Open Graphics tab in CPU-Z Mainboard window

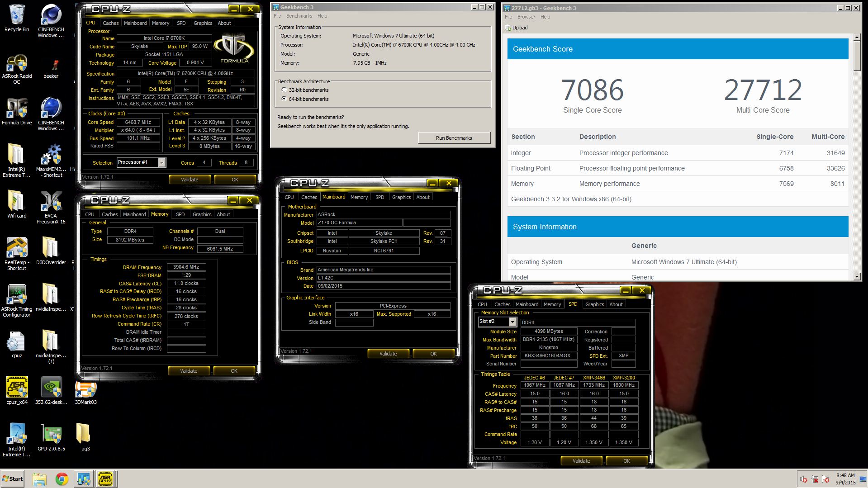[x=401, y=197]
